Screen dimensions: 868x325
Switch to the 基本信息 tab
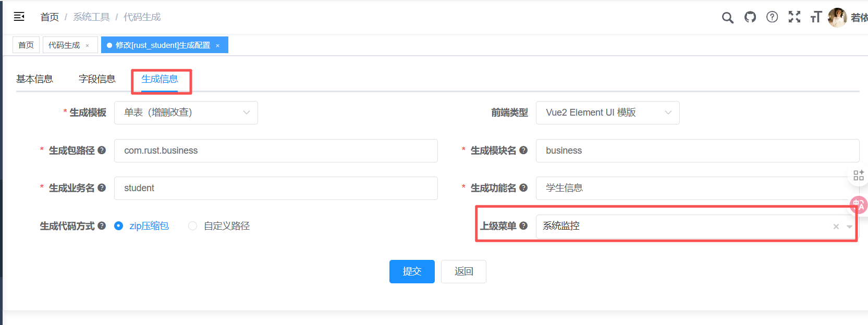pos(34,79)
